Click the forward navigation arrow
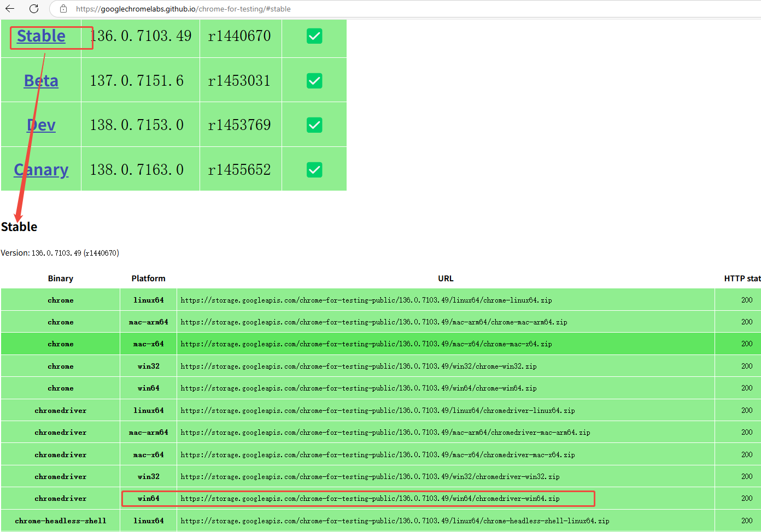 tap(22, 9)
